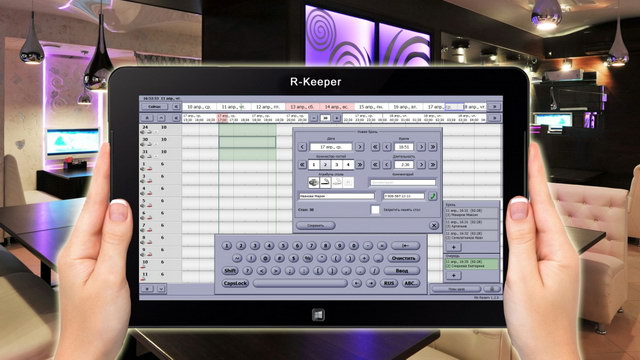
Task: Click the phone number input field
Action: coord(404,196)
